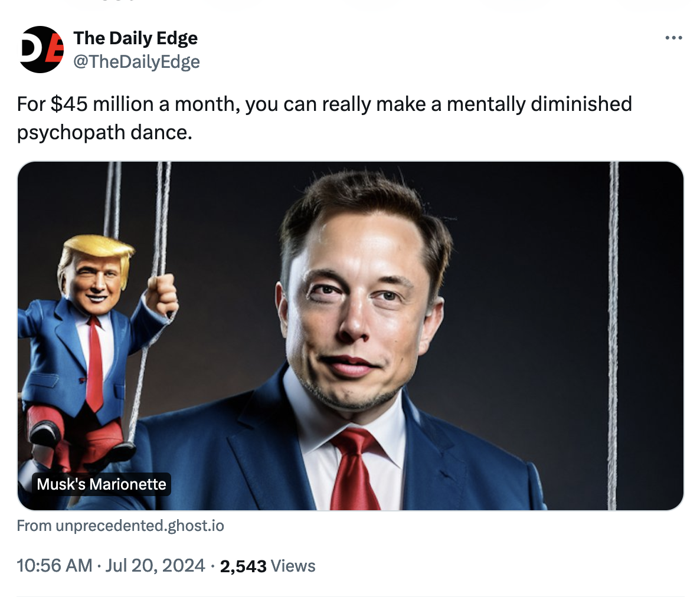The height and width of the screenshot is (597, 700).
Task: Click the 10:56 AM timestamp
Action: coord(54,566)
